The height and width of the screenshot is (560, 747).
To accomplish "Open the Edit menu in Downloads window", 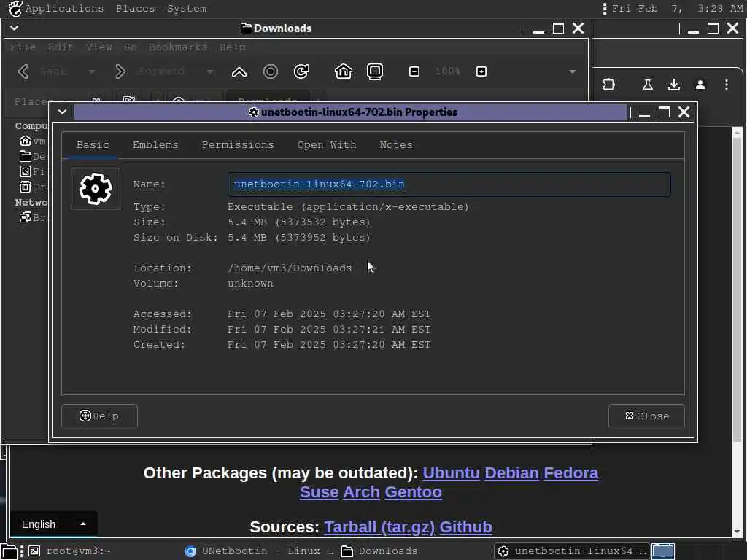I will [61, 47].
